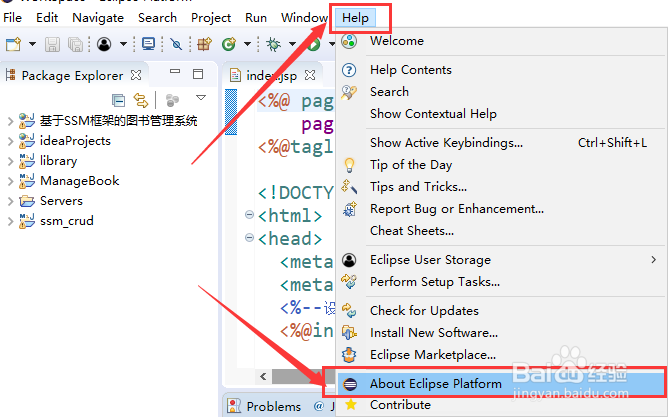Open the Debug dropdown arrow
Image resolution: width=668 pixels, height=417 pixels.
coord(292,44)
